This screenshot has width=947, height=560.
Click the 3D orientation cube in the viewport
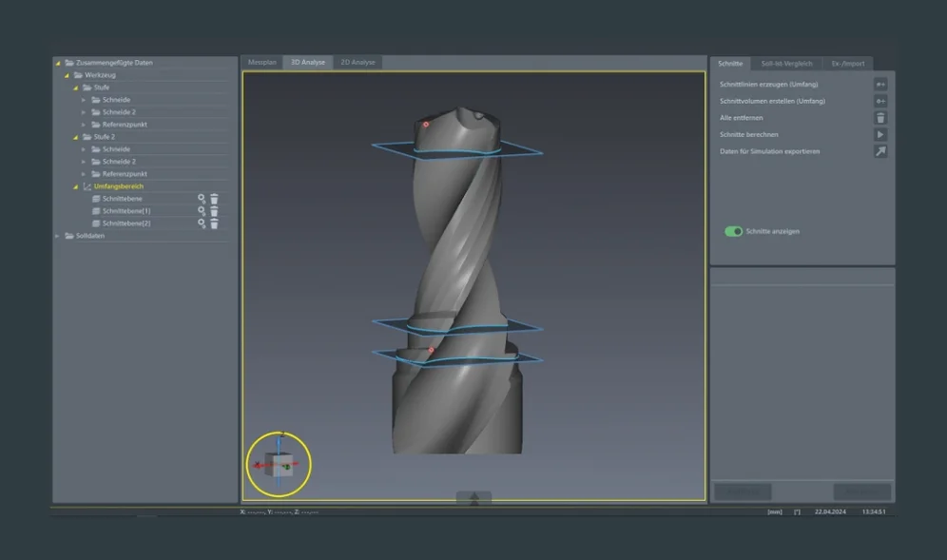tap(280, 465)
